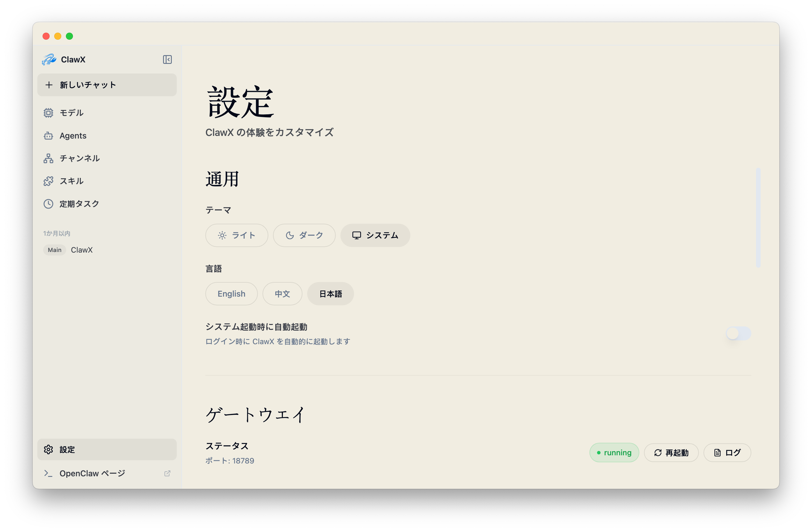Open 定期タスク via the clock icon
Screen dimensions: 812x532
(48, 204)
